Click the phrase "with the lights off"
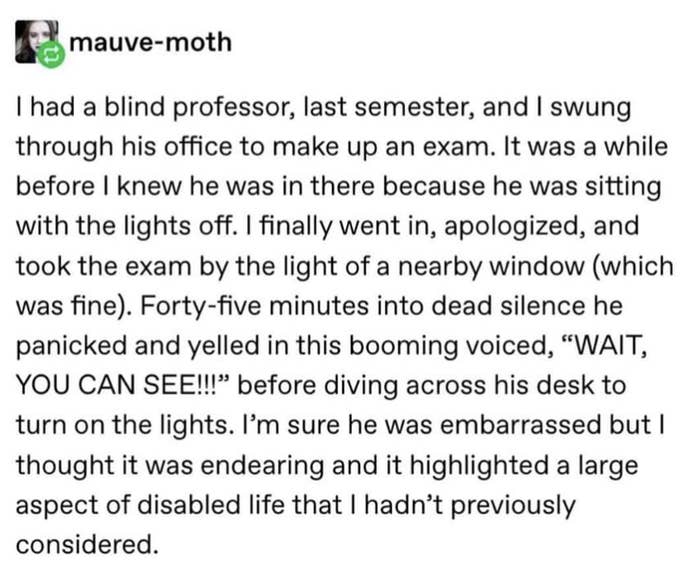 coord(125,226)
